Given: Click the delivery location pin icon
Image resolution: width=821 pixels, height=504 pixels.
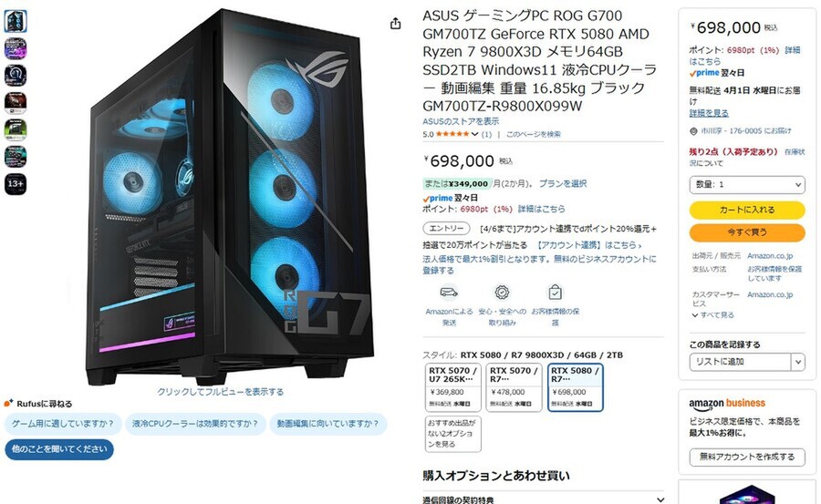Looking at the screenshot, I should pyautogui.click(x=693, y=131).
